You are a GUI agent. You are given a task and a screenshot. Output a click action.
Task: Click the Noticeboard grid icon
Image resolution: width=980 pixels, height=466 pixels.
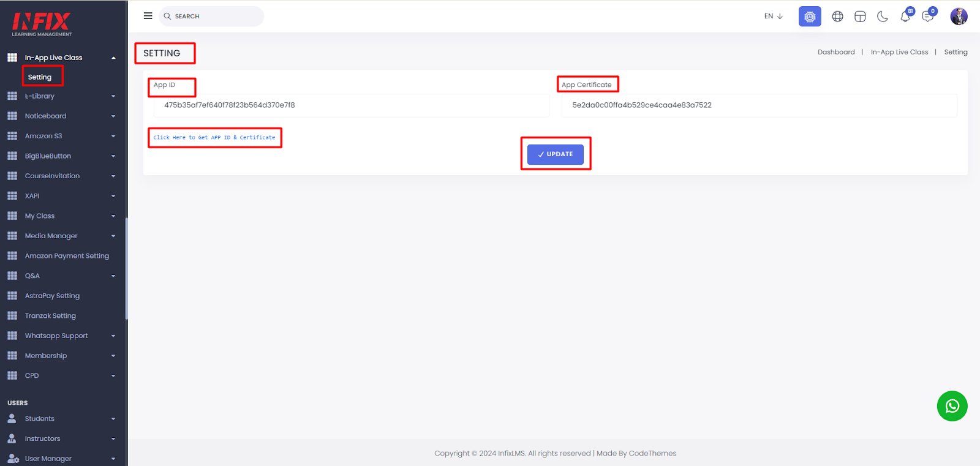click(12, 116)
